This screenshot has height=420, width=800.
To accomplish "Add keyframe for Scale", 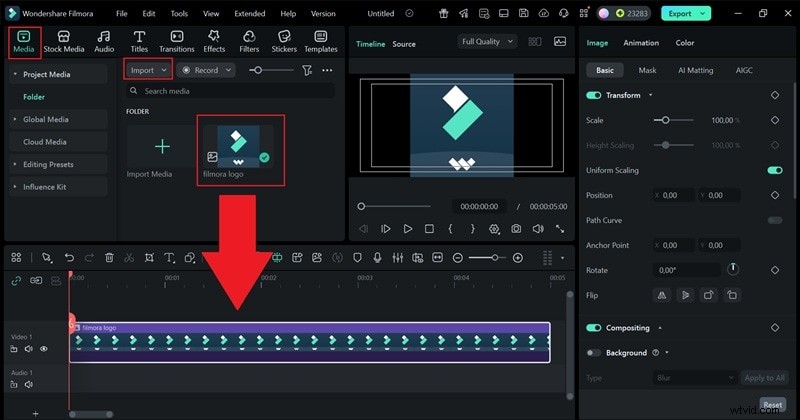I will pyautogui.click(x=774, y=120).
